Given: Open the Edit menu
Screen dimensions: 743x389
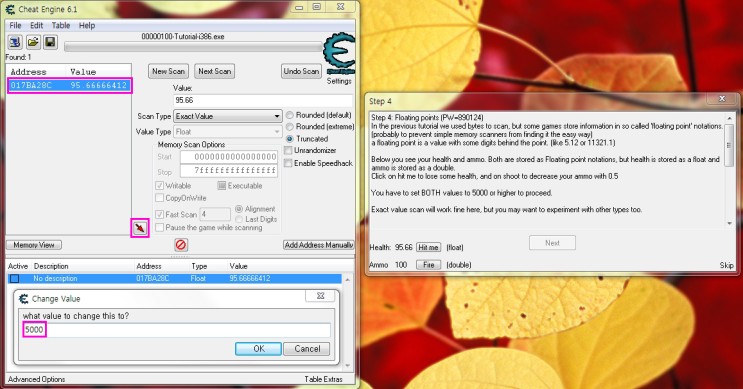Looking at the screenshot, I should (x=36, y=26).
